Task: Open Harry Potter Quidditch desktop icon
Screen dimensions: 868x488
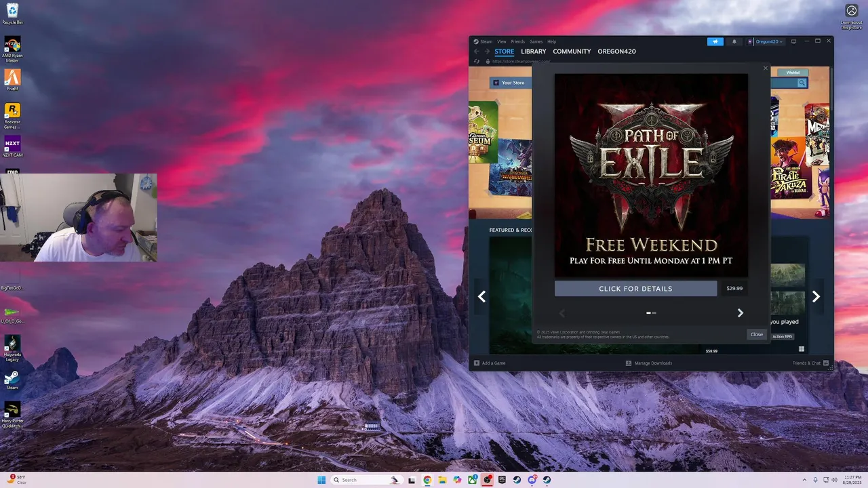Action: 12,415
